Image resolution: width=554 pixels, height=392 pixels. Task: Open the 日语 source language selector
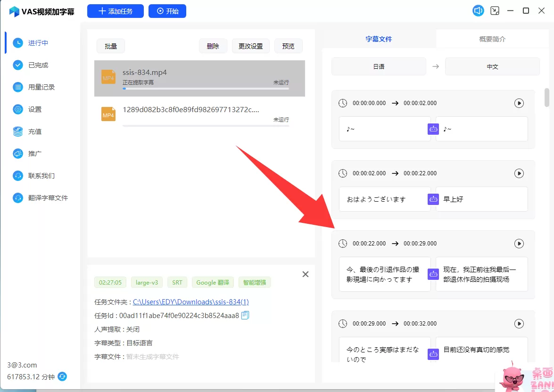point(379,67)
